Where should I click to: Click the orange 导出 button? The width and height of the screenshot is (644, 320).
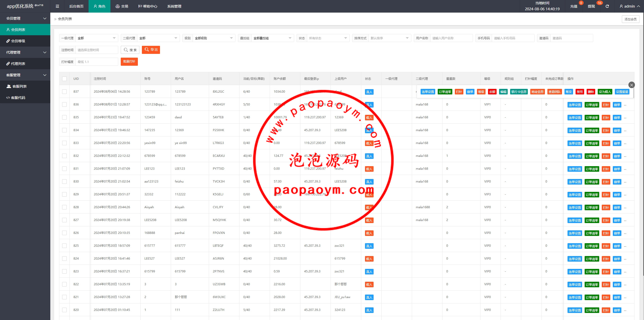click(x=151, y=50)
